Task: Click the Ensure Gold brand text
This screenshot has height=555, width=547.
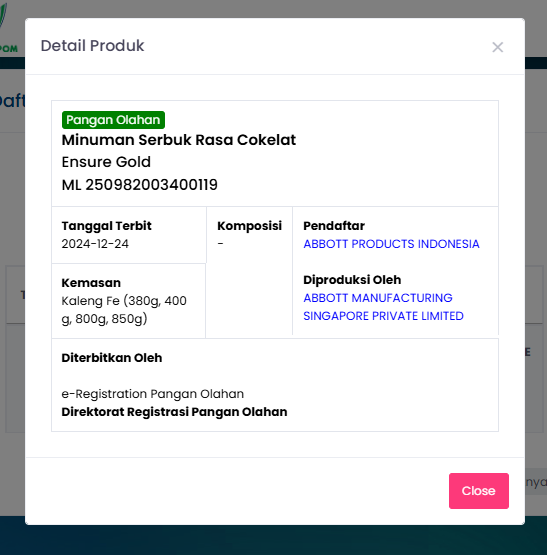Action: click(x=106, y=162)
